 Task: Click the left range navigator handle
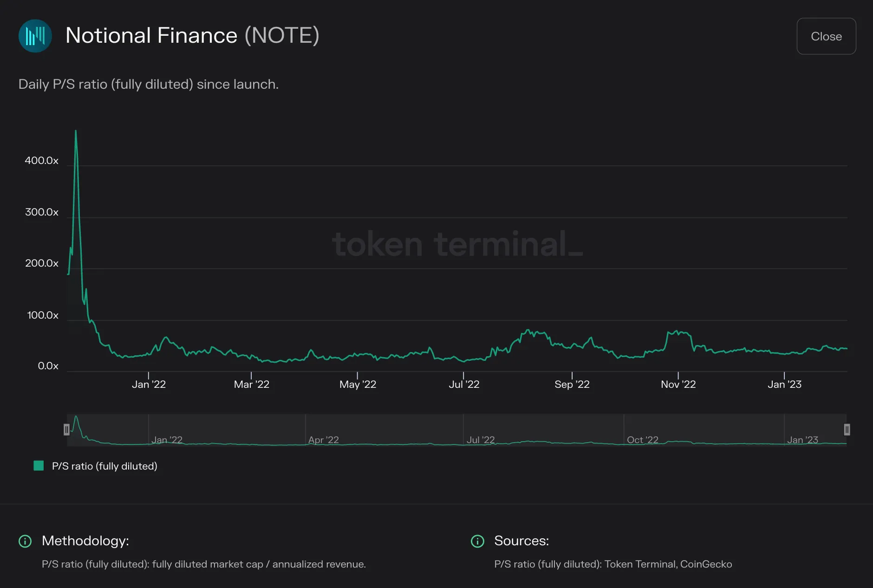[66, 430]
